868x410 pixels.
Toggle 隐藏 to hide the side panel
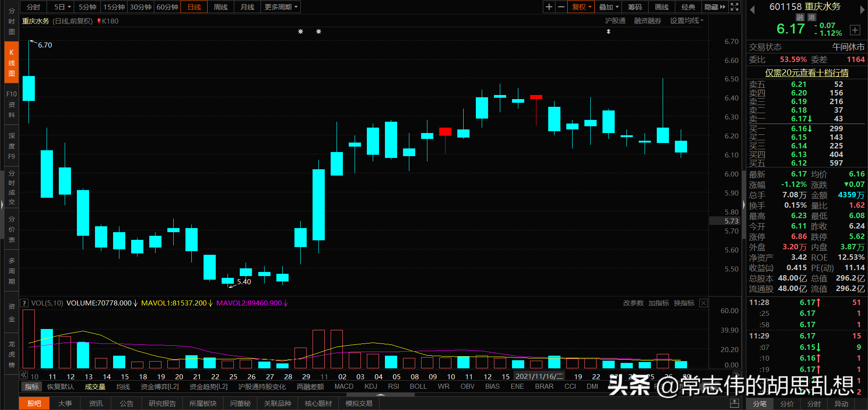(x=714, y=7)
